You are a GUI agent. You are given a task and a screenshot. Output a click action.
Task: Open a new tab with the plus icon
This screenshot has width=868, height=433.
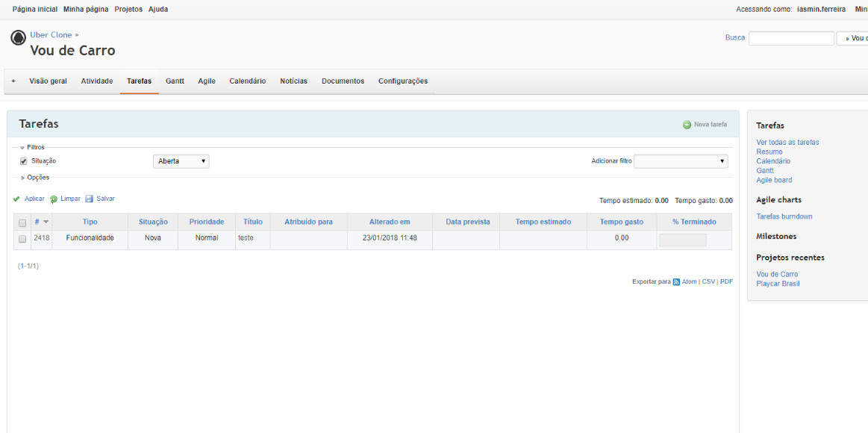(12, 81)
